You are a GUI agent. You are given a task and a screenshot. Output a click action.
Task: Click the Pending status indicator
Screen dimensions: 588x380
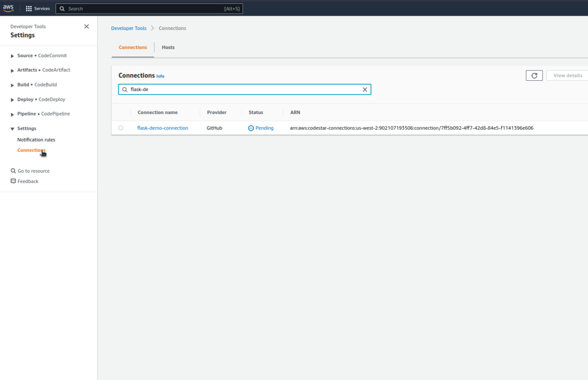coord(261,128)
